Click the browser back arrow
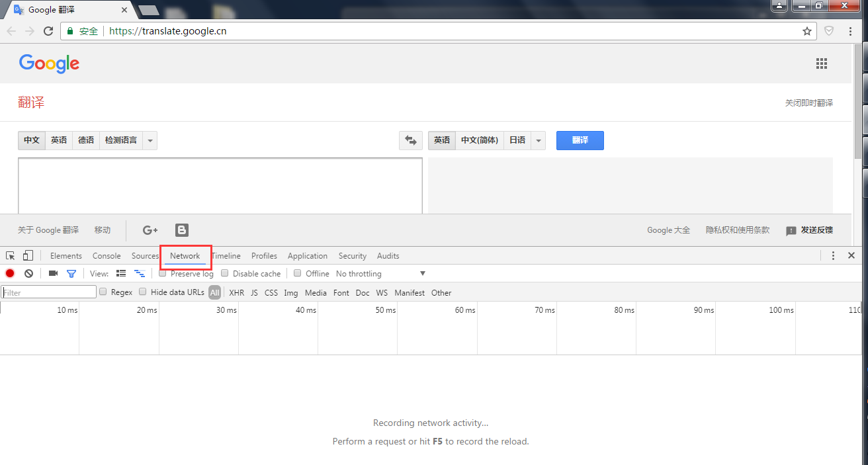Viewport: 868px width, 465px height. (x=11, y=31)
